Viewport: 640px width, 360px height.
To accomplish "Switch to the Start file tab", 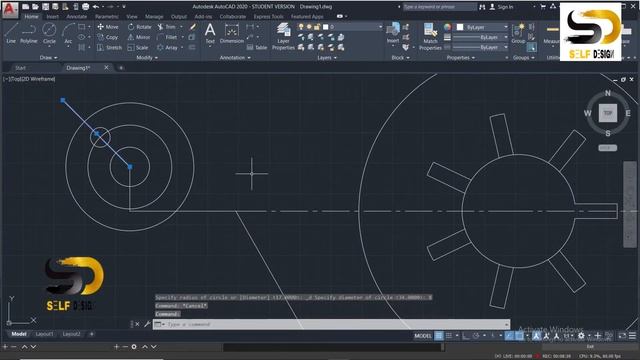I will point(20,68).
